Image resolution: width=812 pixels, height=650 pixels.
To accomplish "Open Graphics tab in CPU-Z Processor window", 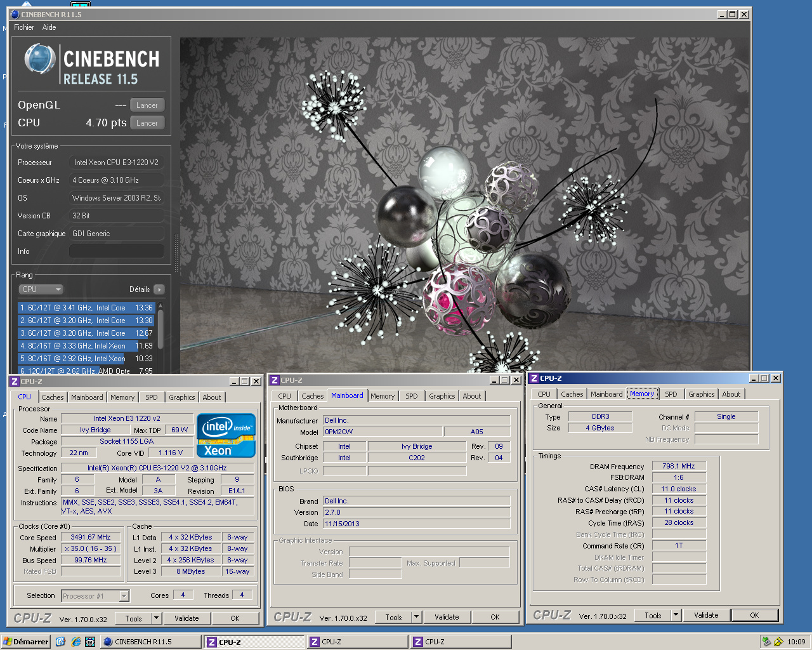I will pos(182,397).
